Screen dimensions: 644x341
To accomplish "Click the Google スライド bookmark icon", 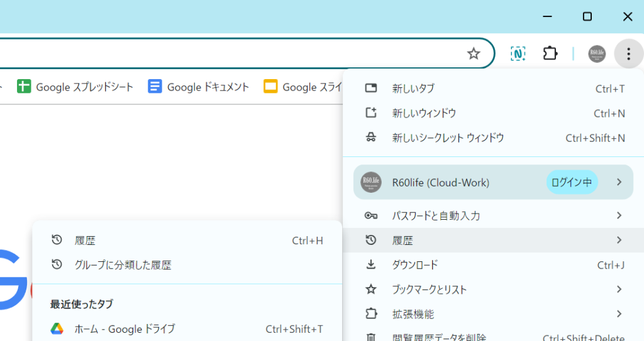I will [x=271, y=87].
